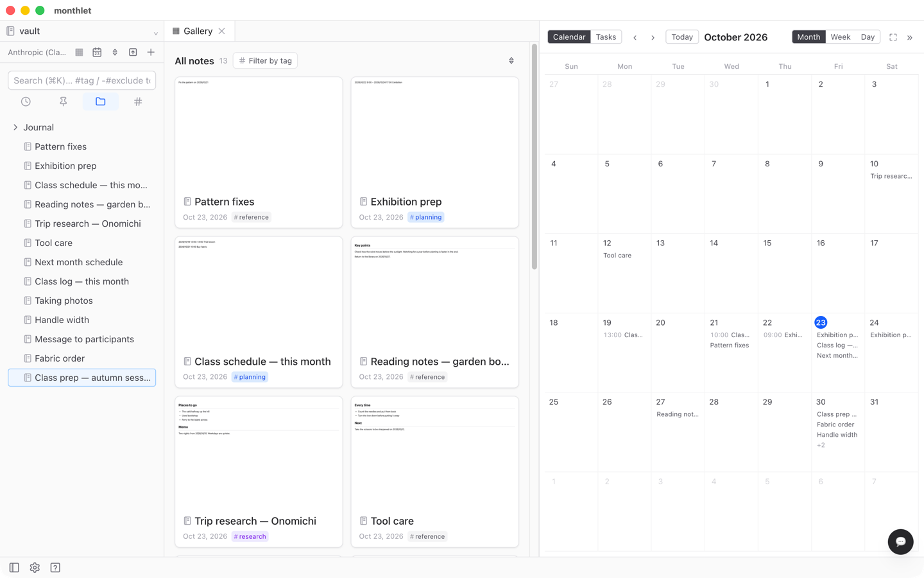924x578 pixels.
Task: Open Fabric order note in sidebar
Action: coord(82,358)
